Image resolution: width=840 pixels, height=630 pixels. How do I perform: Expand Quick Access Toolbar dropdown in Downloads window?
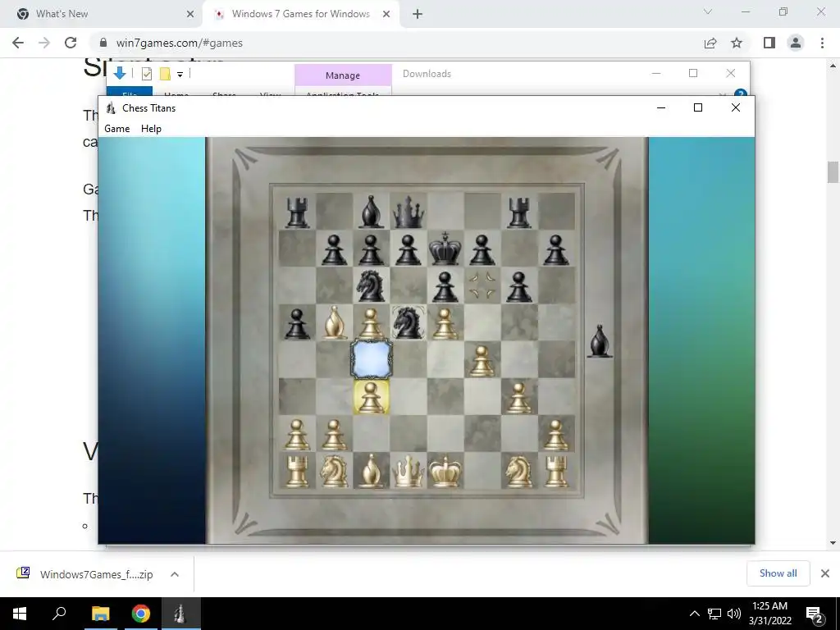[x=180, y=75]
